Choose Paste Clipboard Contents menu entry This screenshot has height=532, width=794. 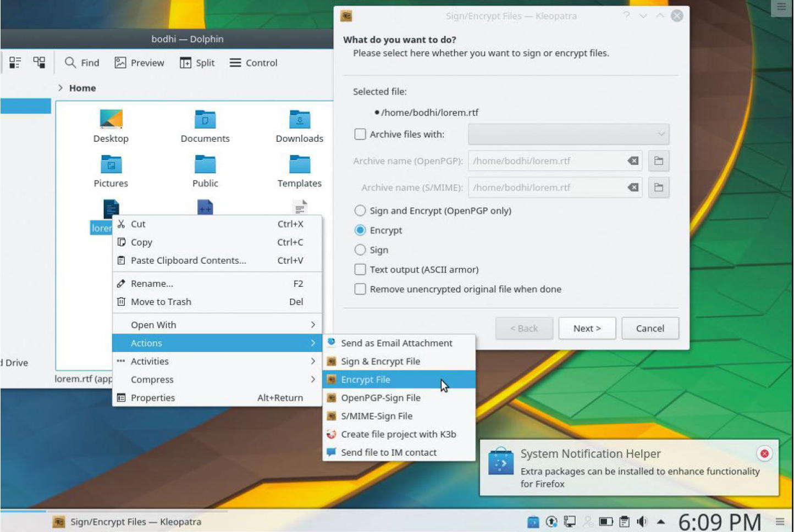217,261
